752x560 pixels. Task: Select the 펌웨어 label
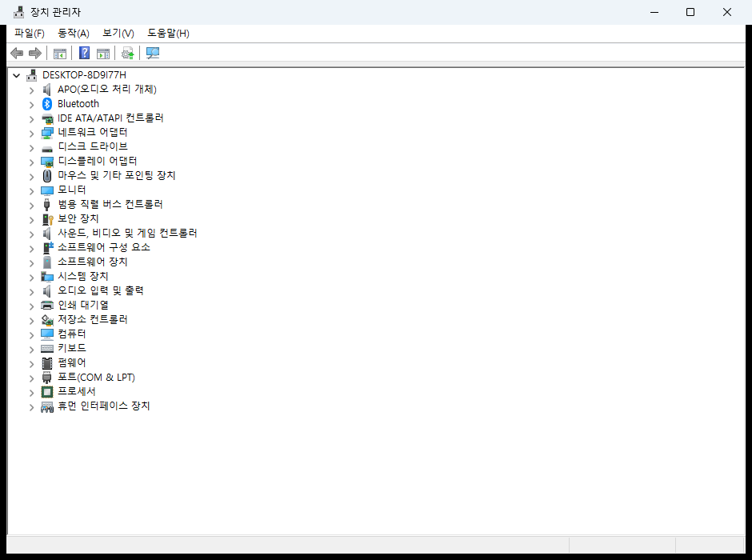(x=71, y=362)
